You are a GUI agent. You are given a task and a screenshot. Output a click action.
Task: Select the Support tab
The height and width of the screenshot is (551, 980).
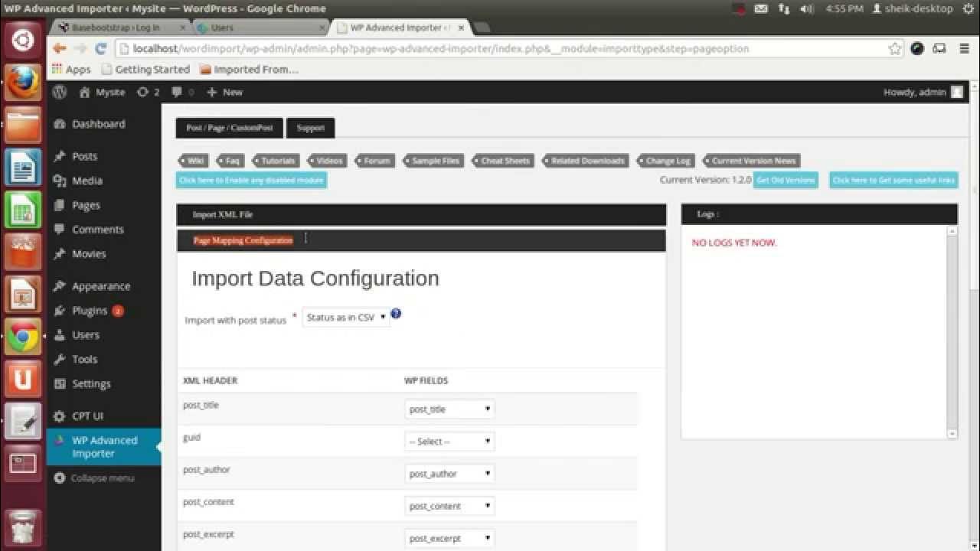point(310,128)
